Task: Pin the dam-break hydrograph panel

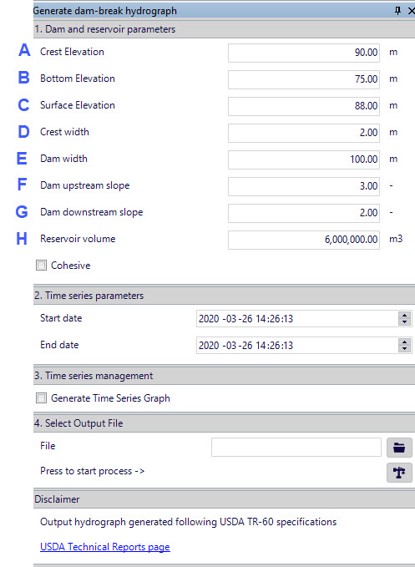Action: [x=398, y=11]
